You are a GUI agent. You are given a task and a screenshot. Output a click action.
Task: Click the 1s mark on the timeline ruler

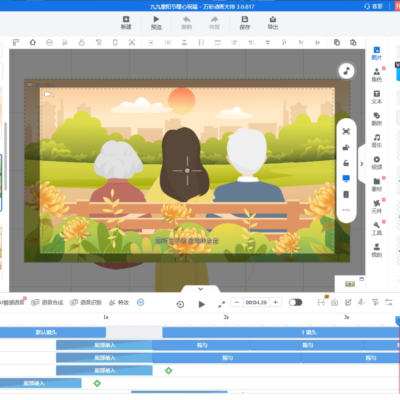pos(106,317)
